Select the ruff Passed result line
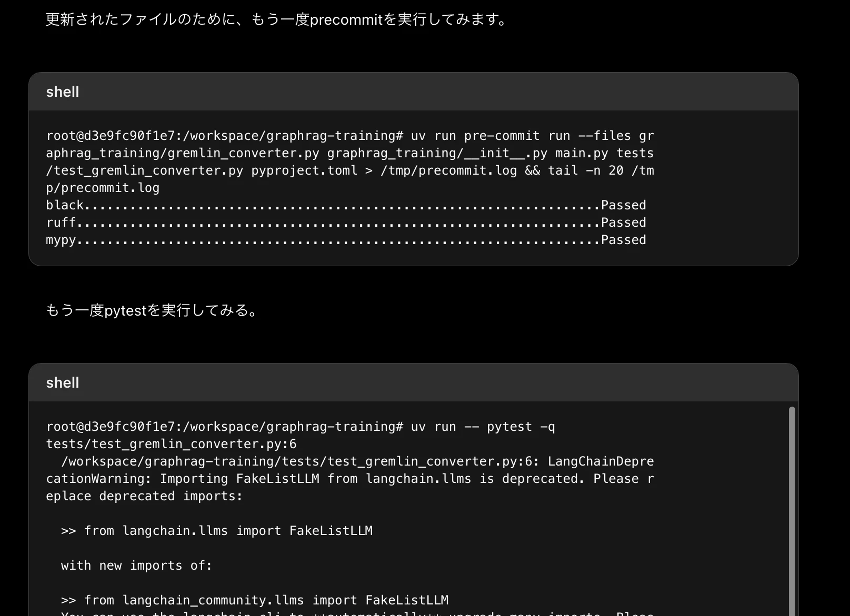Screen dimensions: 850x616 [x=346, y=223]
